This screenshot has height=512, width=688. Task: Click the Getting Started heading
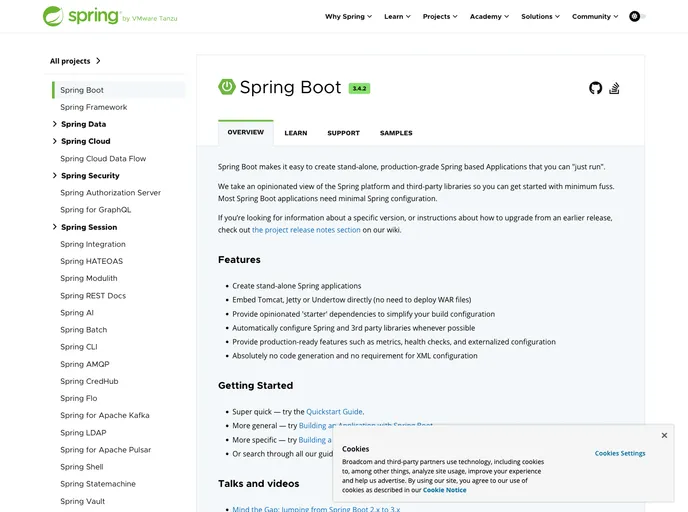(255, 386)
